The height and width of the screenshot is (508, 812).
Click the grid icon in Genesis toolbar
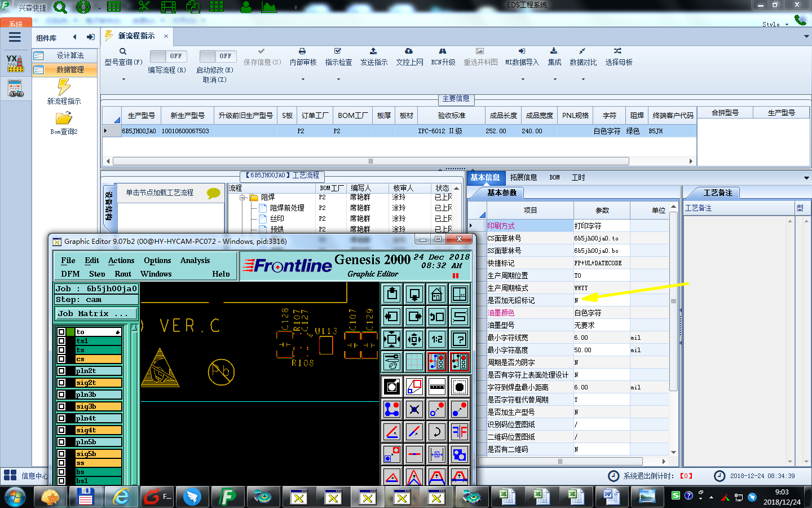[x=414, y=362]
